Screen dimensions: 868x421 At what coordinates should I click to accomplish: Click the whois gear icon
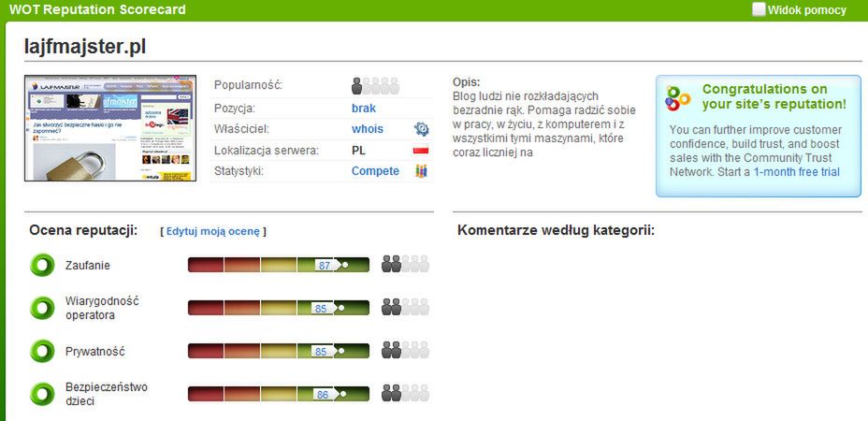[421, 129]
